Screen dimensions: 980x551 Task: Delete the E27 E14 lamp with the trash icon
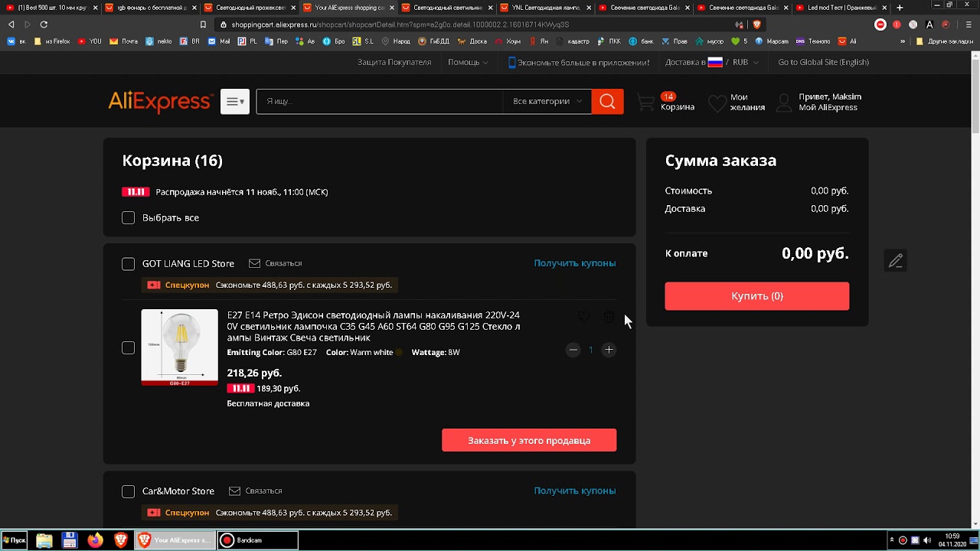(x=609, y=317)
